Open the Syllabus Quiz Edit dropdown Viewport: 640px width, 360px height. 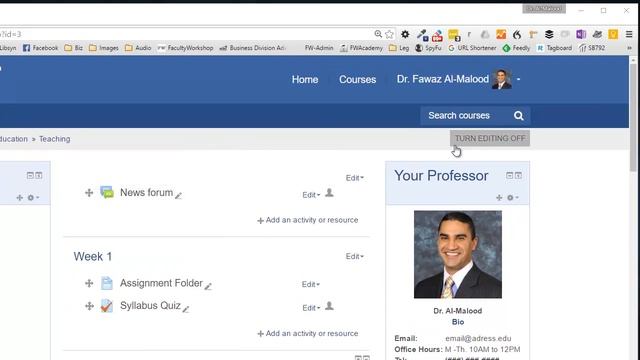pyautogui.click(x=311, y=308)
